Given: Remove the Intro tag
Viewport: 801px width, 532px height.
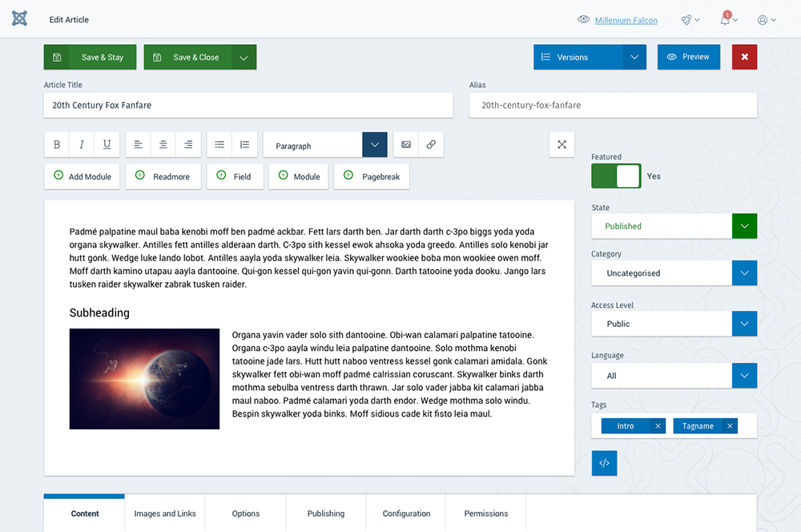Looking at the screenshot, I should pos(658,426).
